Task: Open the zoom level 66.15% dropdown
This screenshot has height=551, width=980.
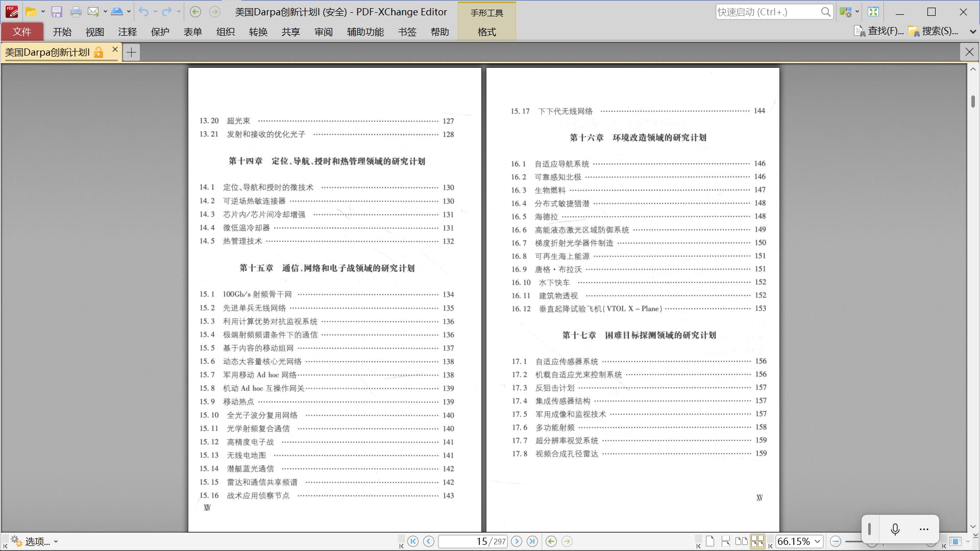Action: pyautogui.click(x=818, y=541)
